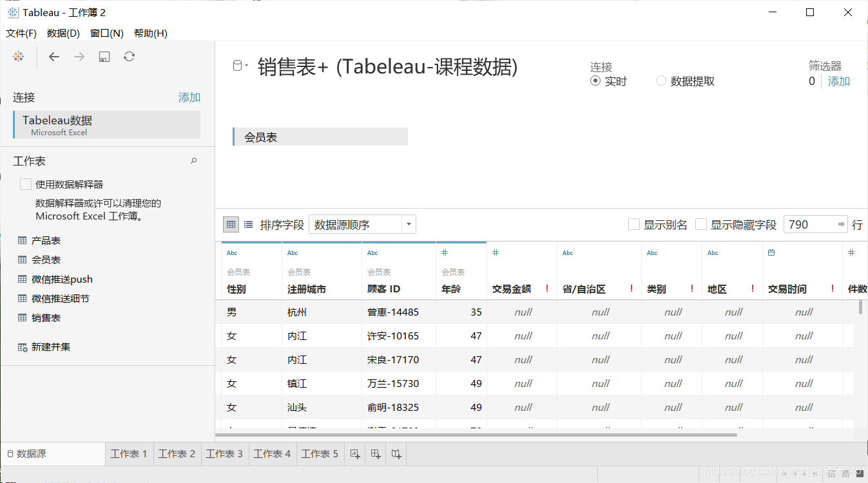This screenshot has width=868, height=483.
Task: Click the cell 许安-10165
Action: tap(399, 336)
